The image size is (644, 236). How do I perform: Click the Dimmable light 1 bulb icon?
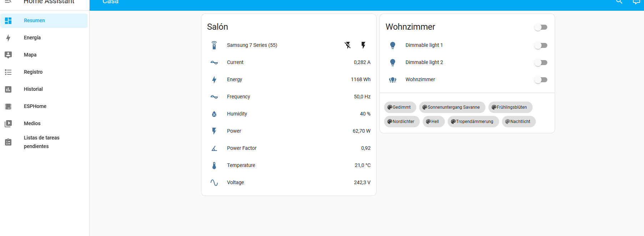(x=393, y=45)
